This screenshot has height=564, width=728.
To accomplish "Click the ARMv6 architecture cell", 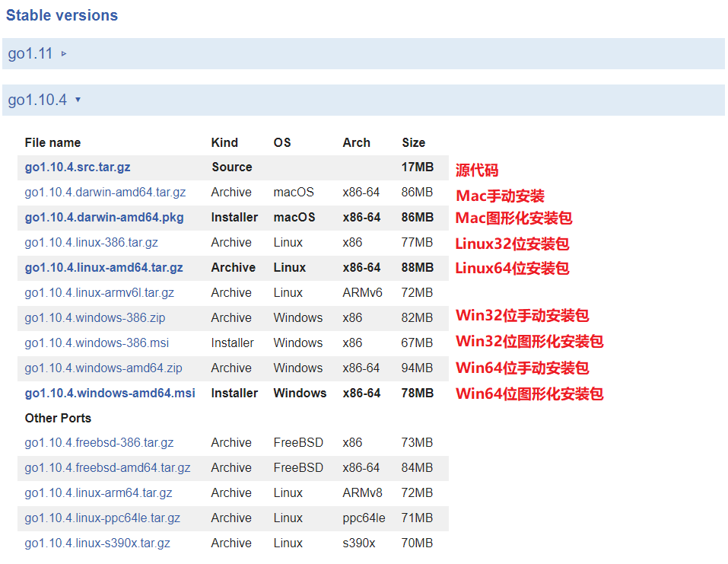I will click(363, 293).
